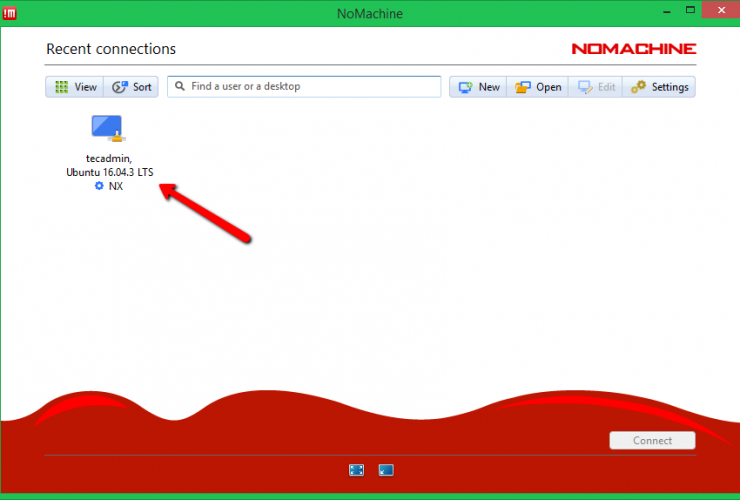Click the bottom window-mode screen icon
This screenshot has height=500, width=740.
tap(386, 469)
